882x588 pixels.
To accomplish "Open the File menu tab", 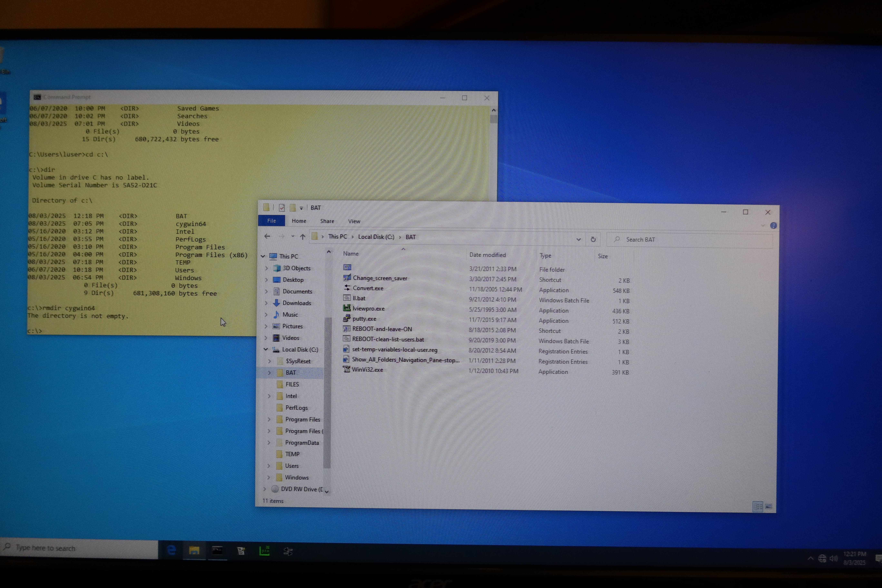I will click(271, 221).
